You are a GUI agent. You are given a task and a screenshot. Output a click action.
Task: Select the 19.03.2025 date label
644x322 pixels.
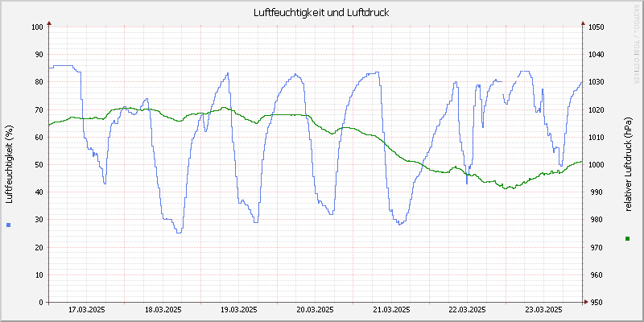(x=238, y=310)
